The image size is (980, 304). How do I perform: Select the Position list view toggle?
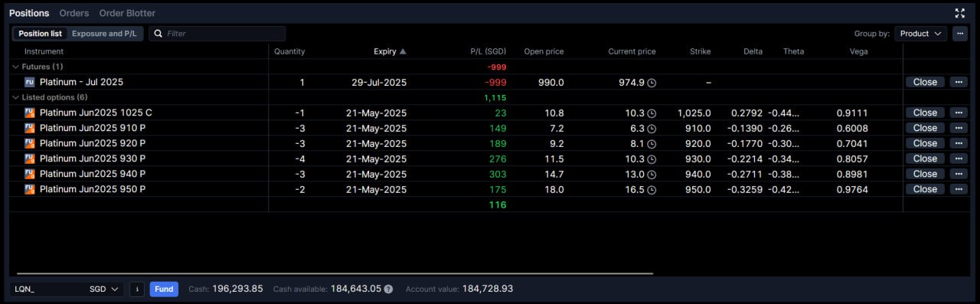pyautogui.click(x=40, y=34)
